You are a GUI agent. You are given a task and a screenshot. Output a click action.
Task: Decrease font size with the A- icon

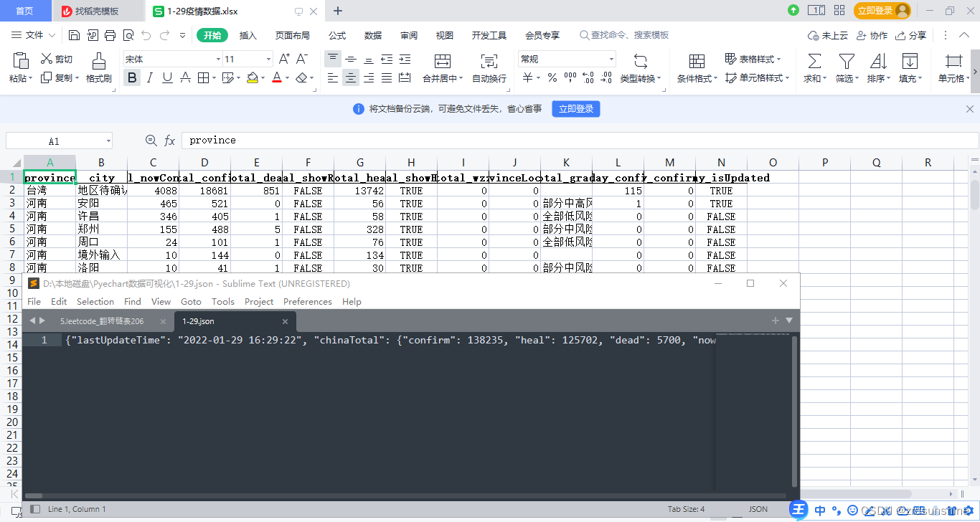pos(301,59)
